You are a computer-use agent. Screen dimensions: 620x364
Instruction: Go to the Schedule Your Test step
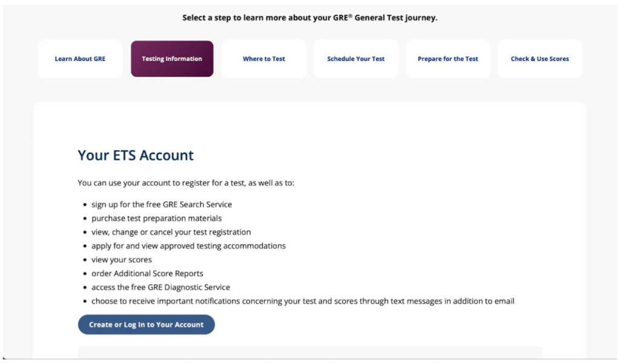coord(356,59)
